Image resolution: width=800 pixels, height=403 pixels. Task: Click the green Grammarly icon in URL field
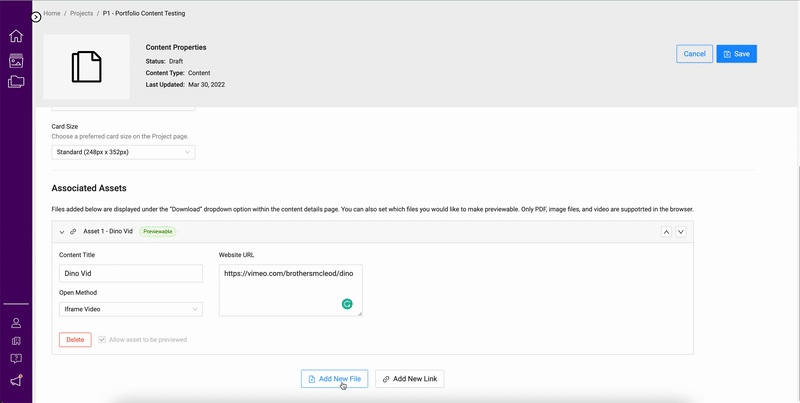(347, 304)
